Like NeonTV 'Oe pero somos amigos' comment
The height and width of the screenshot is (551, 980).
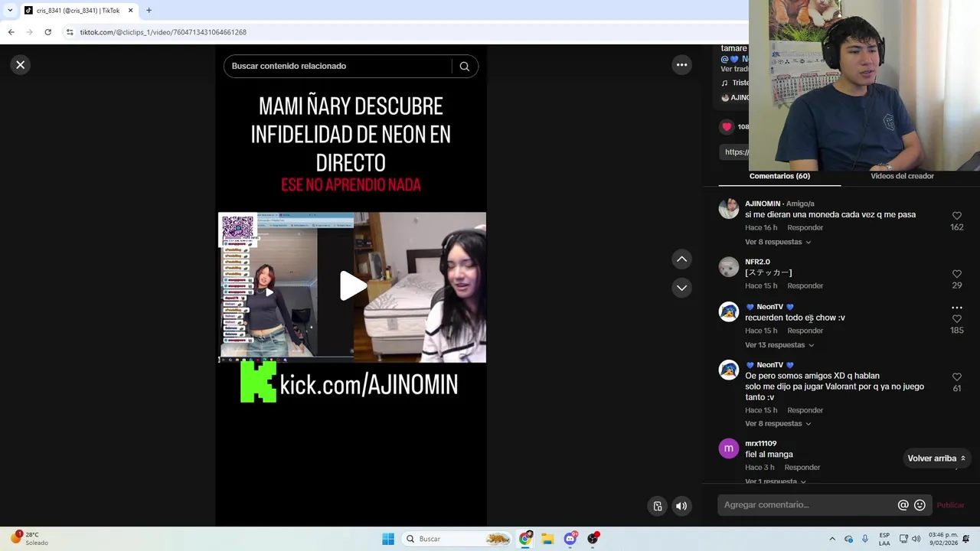point(956,377)
